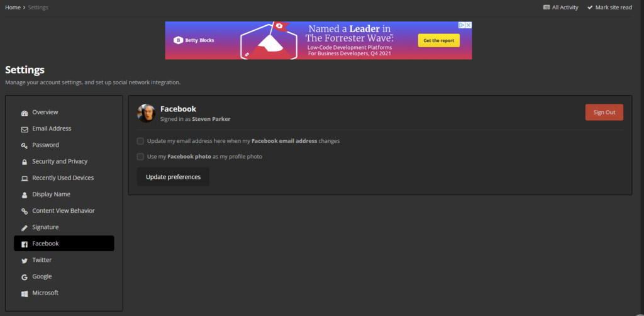Click the red Sign Out button
644x316 pixels.
point(604,112)
